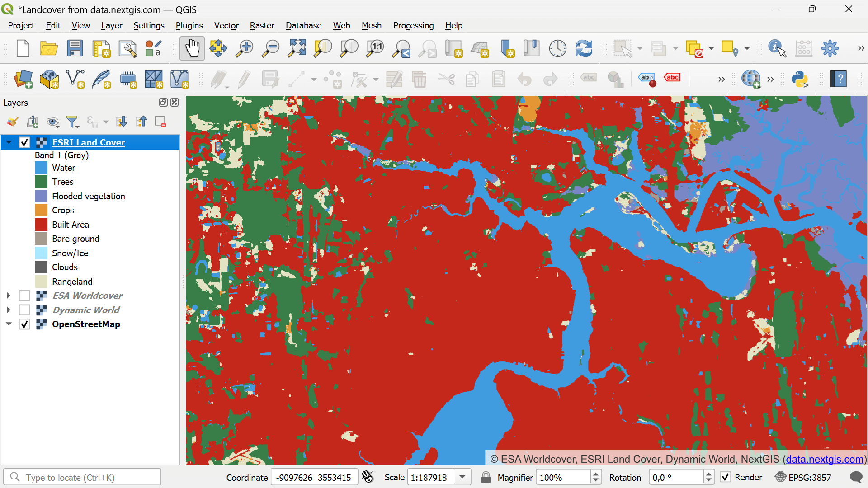Float the Layers panel with dock button
The height and width of the screenshot is (488, 868).
(x=163, y=103)
